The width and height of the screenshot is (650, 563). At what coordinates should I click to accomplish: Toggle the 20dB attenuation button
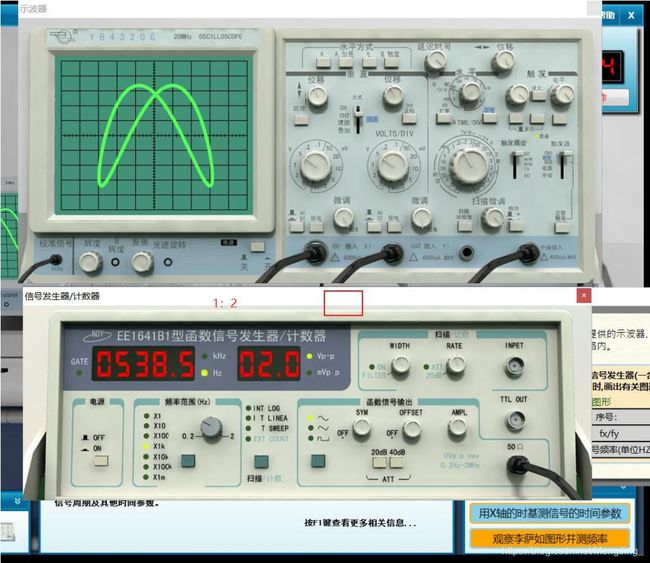[379, 462]
